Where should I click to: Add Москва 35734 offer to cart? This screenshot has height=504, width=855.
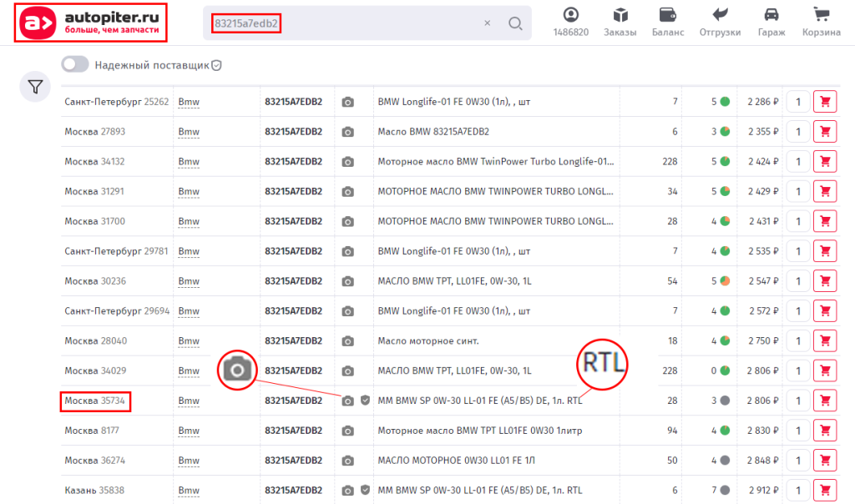click(x=825, y=401)
